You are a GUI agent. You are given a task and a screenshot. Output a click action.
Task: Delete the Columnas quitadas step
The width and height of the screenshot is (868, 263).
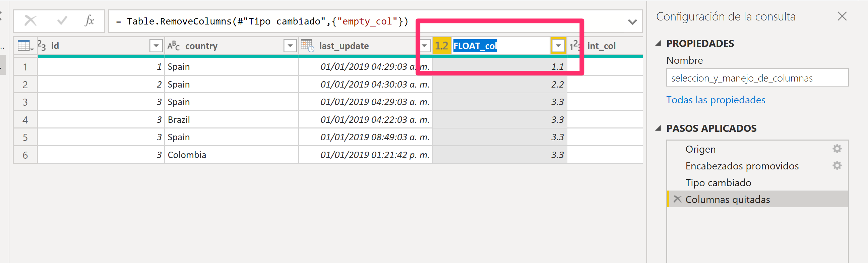coord(677,199)
